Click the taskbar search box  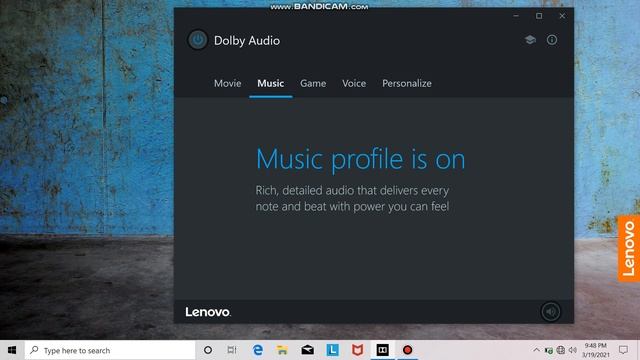(110, 350)
